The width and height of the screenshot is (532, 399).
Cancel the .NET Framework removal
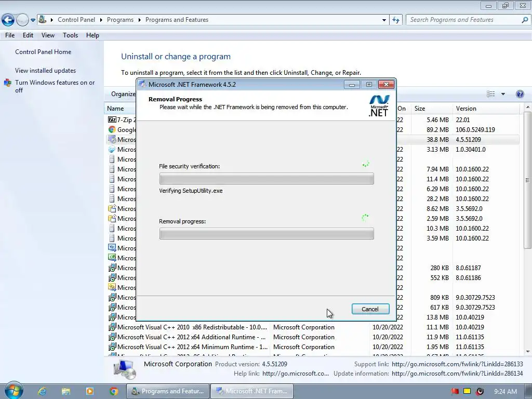click(x=370, y=309)
